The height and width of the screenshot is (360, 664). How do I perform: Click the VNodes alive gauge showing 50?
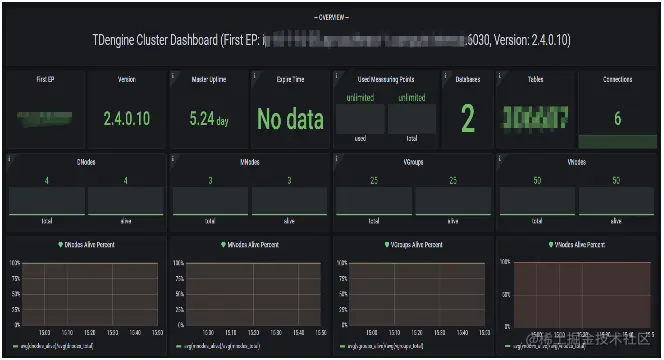[x=616, y=201]
